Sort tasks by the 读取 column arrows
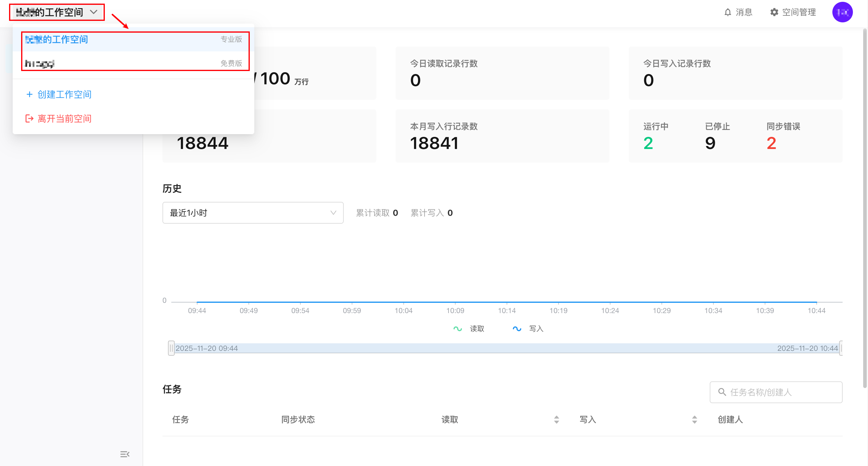The image size is (868, 466). (x=556, y=419)
